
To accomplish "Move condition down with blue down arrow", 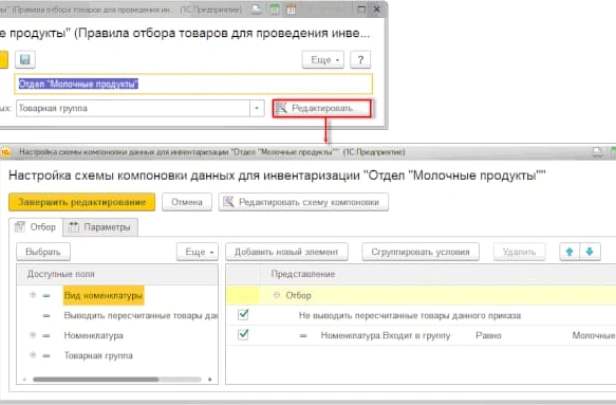I will 590,252.
